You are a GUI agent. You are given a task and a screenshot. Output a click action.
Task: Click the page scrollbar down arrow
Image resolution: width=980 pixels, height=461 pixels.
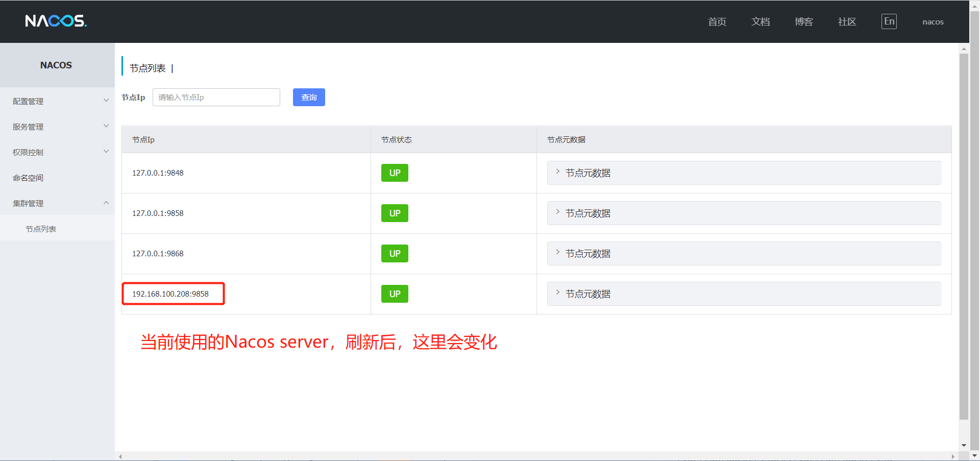click(975, 455)
